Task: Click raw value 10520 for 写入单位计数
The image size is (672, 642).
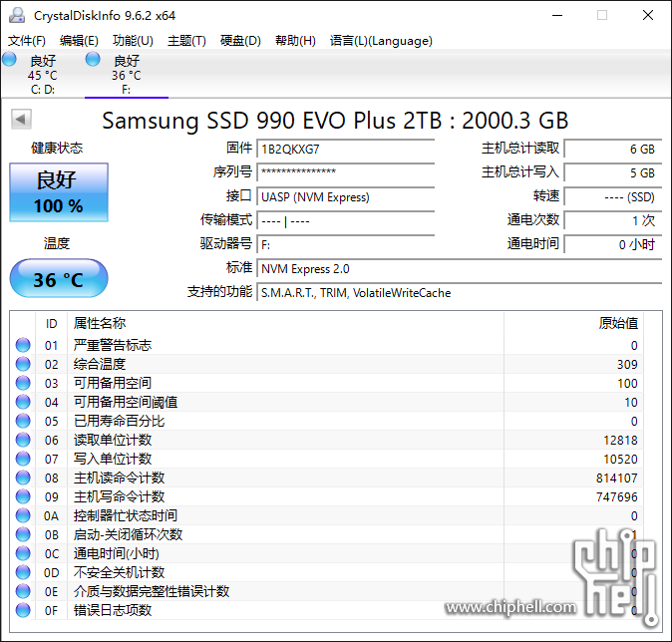Action: click(620, 459)
